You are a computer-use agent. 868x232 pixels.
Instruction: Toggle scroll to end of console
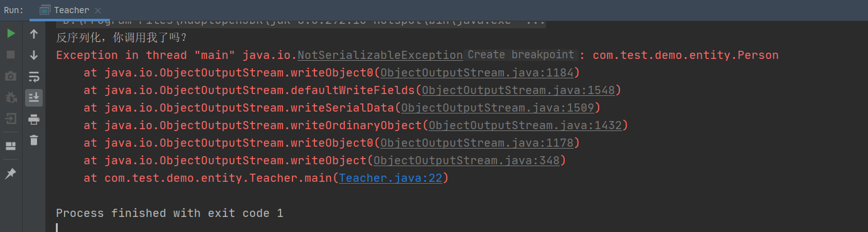34,98
